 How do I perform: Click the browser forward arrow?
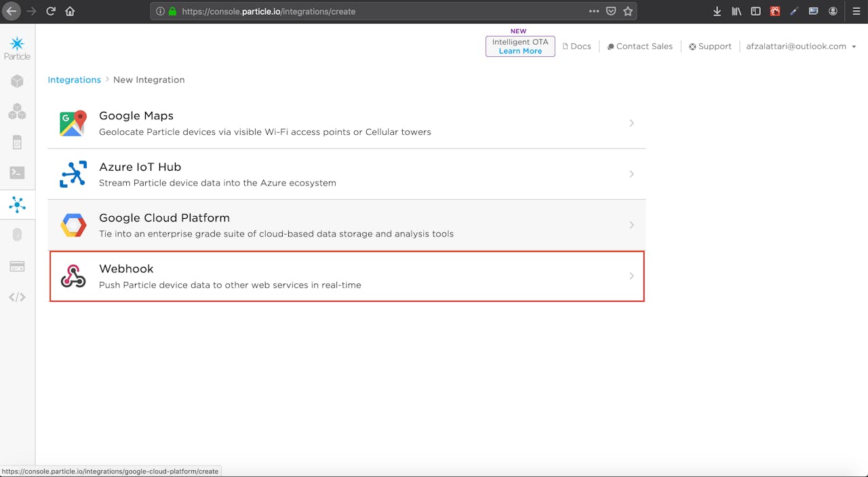31,11
